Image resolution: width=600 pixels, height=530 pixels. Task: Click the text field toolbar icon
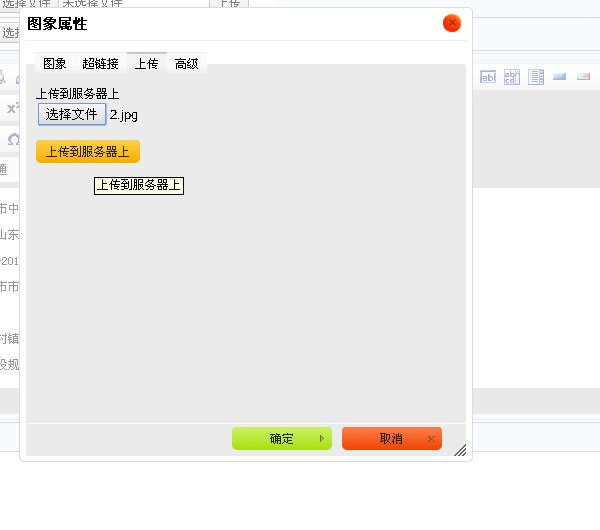coord(489,77)
